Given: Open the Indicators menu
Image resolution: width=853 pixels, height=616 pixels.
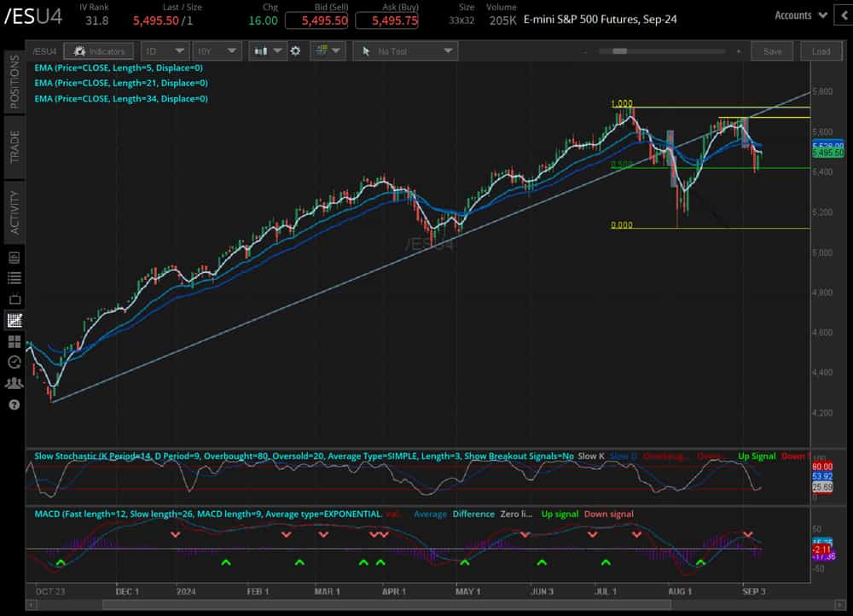Looking at the screenshot, I should click(x=98, y=51).
